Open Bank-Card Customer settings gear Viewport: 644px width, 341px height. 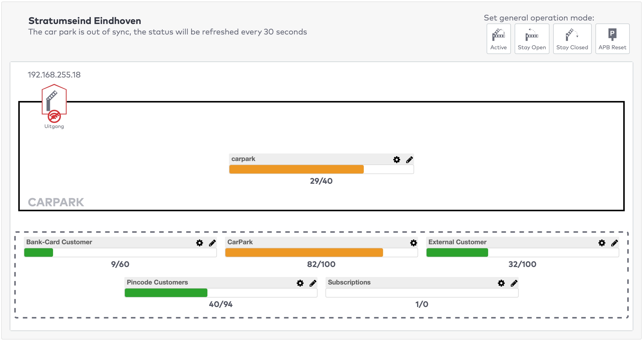tap(199, 243)
